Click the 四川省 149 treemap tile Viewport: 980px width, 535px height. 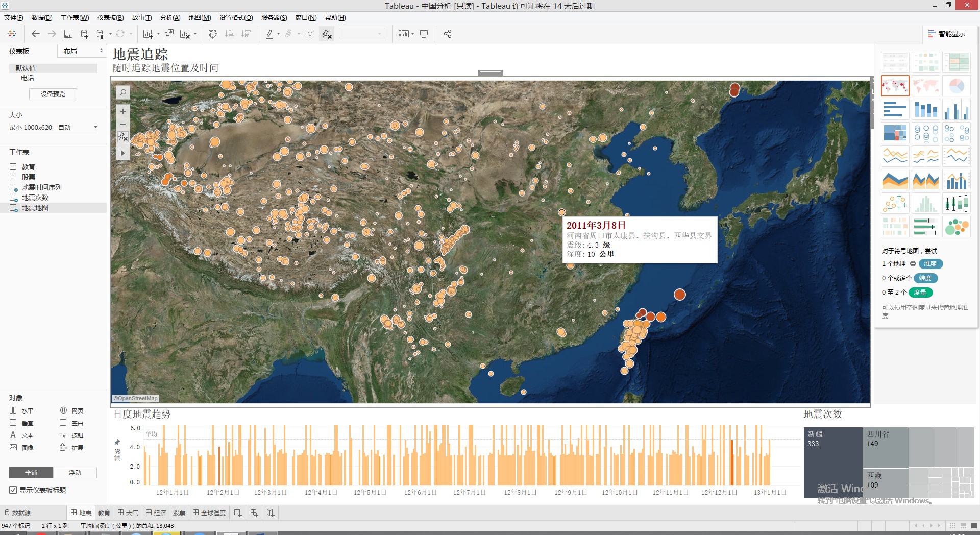coord(886,448)
